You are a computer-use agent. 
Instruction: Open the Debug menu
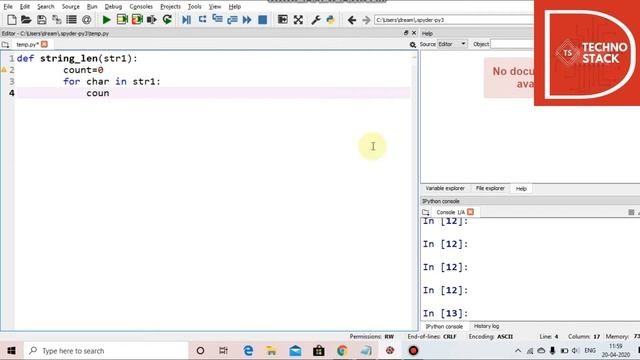pos(113,7)
